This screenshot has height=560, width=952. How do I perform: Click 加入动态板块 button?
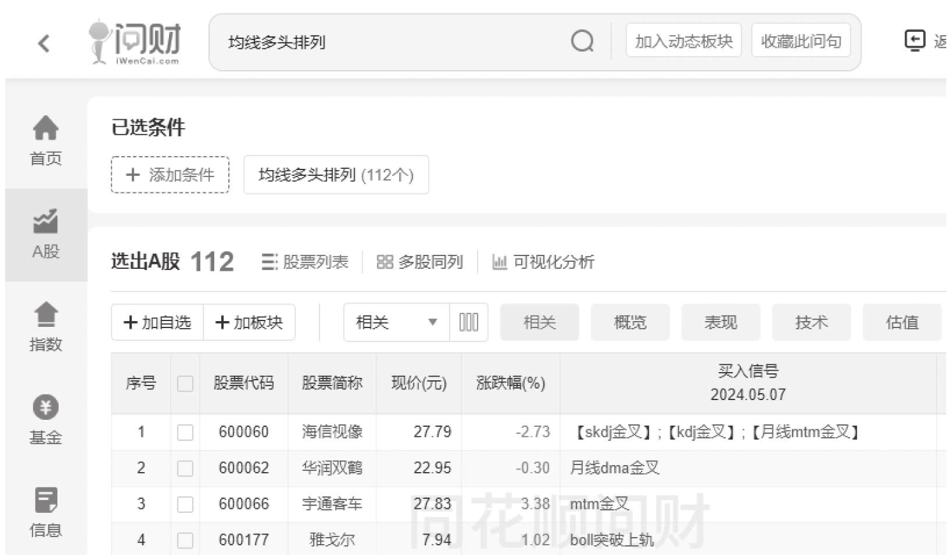tap(684, 41)
